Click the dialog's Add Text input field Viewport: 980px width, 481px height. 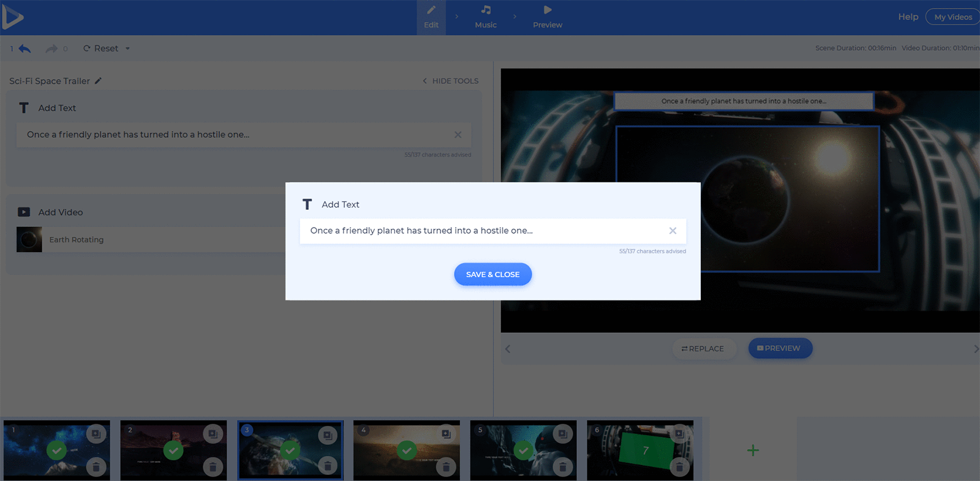478,231
